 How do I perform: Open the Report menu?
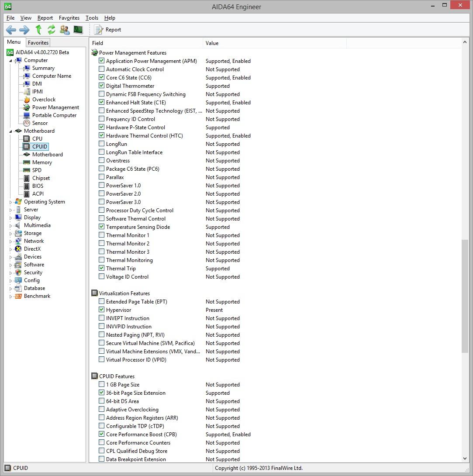45,18
